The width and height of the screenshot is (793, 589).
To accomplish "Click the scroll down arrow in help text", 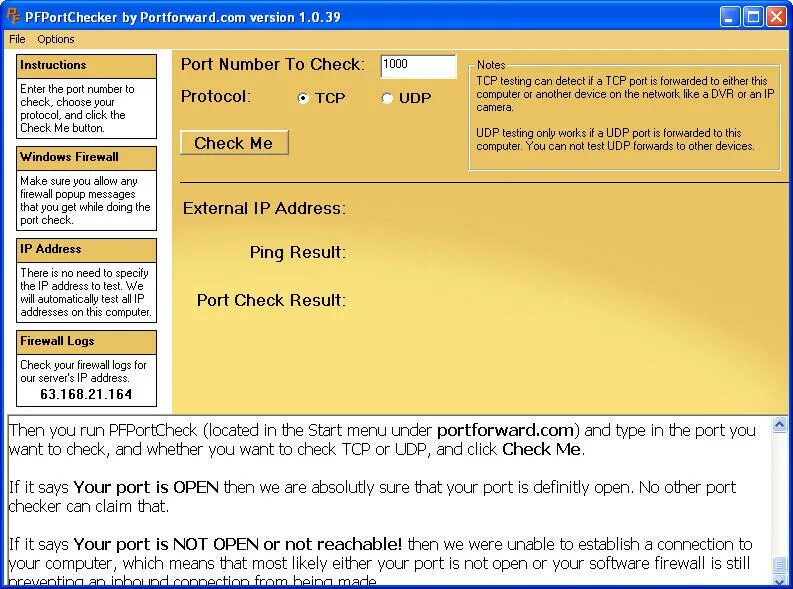I will click(779, 580).
